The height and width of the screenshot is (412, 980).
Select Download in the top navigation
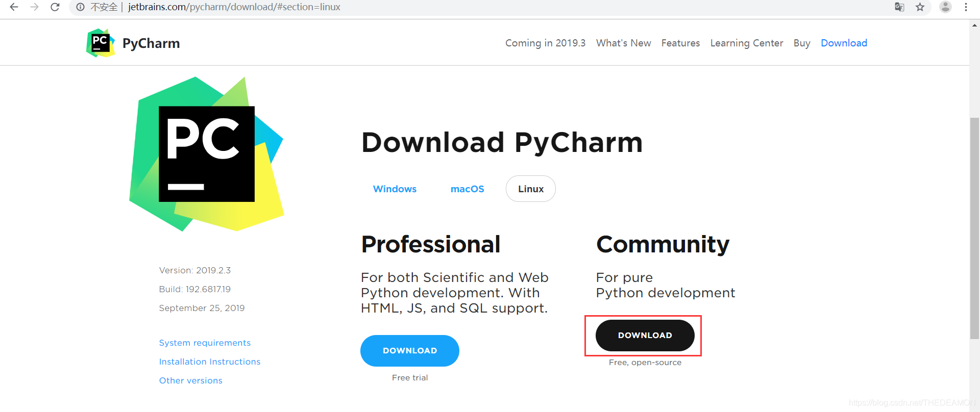[x=844, y=43]
